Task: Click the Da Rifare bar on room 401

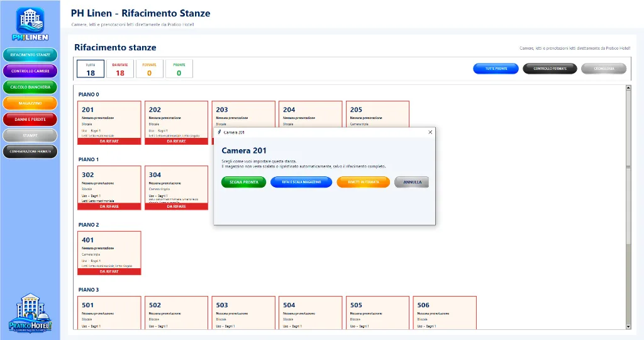Action: click(109, 272)
